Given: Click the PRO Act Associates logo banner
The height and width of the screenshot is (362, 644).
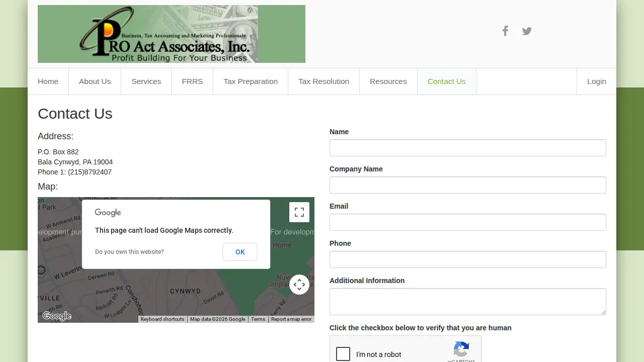Looking at the screenshot, I should 172,34.
